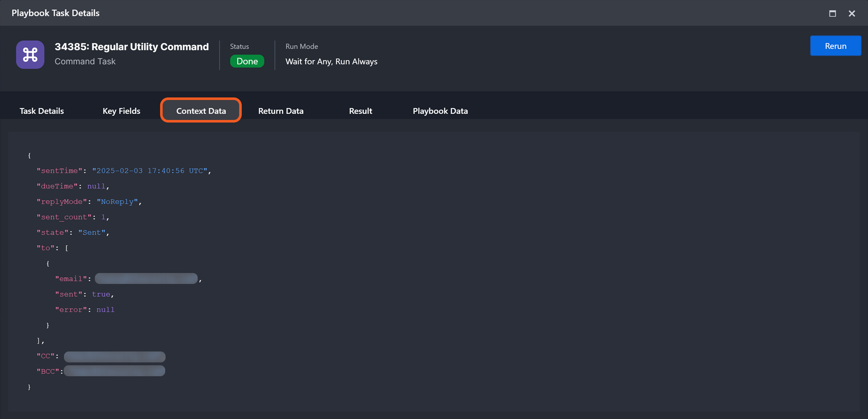Switch to the Key Fields tab
The width and height of the screenshot is (868, 419).
[121, 111]
